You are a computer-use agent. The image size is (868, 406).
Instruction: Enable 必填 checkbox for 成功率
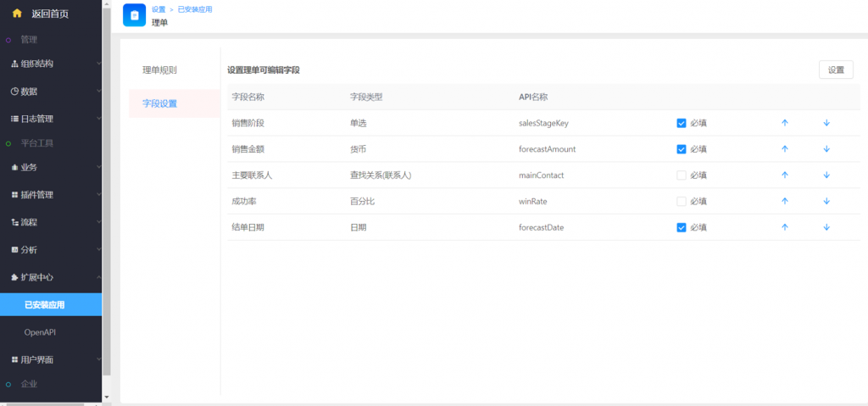click(x=682, y=202)
